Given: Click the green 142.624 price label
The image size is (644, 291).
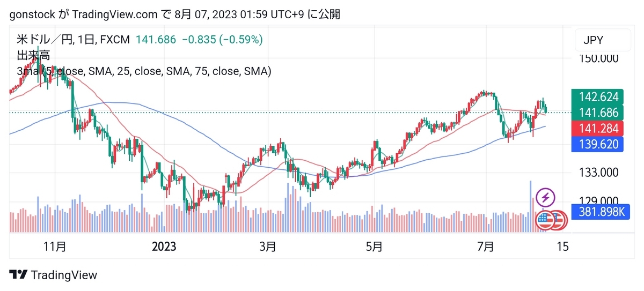Looking at the screenshot, I should (598, 97).
